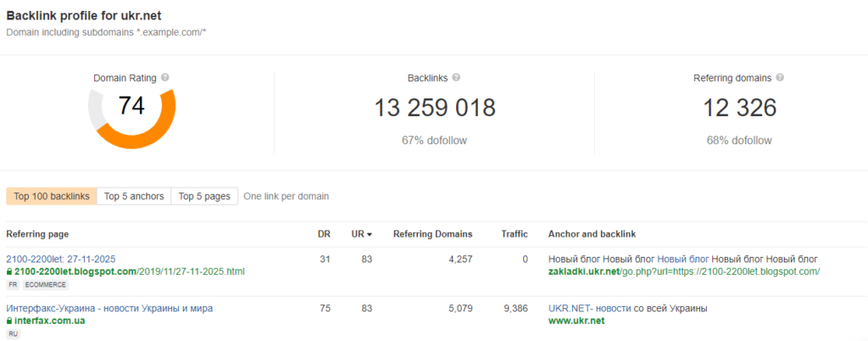Viewport: 868px width, 341px height.
Task: Open the www.ukr.net backlink URL
Action: click(x=578, y=321)
